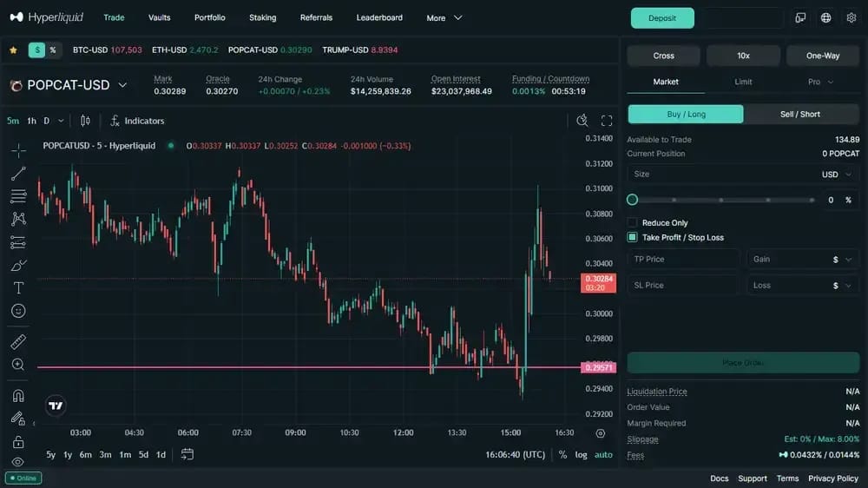Open the language globe icon

(x=826, y=17)
